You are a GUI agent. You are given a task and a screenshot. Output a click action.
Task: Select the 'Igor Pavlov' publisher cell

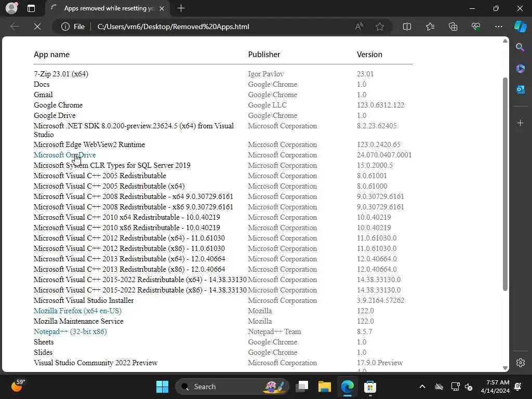[266, 74]
